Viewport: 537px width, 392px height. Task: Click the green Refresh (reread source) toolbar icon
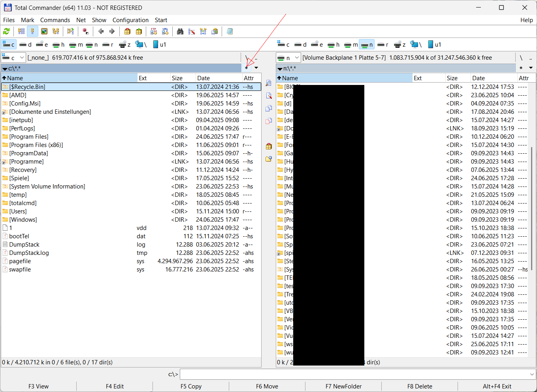[6, 31]
